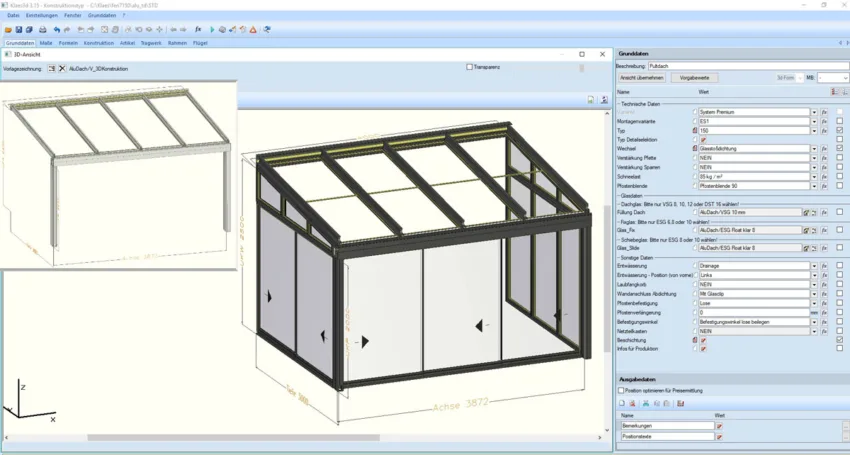Check the Schneelast row checkbox
Image resolution: width=850 pixels, height=455 pixels.
840,176
